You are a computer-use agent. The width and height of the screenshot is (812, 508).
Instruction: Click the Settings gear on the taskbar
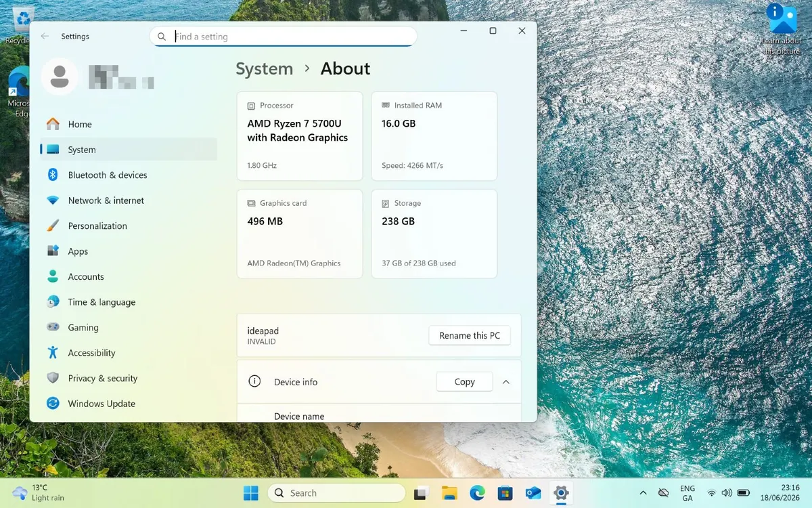[x=560, y=493]
